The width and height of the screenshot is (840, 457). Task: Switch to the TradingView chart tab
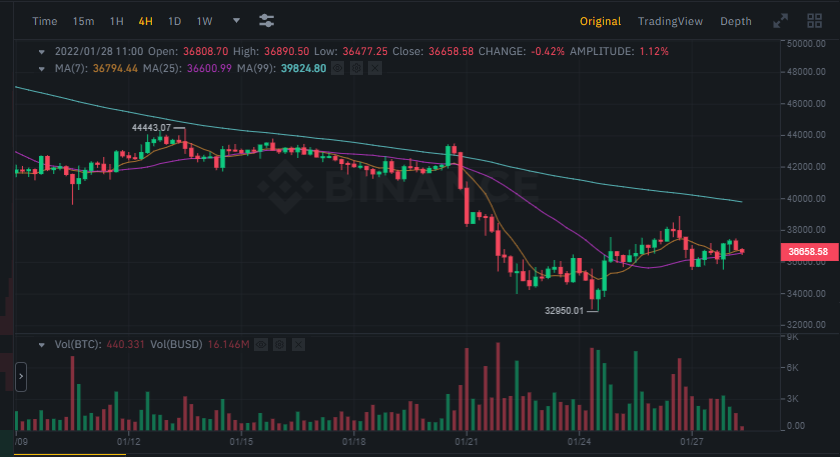[x=670, y=21]
